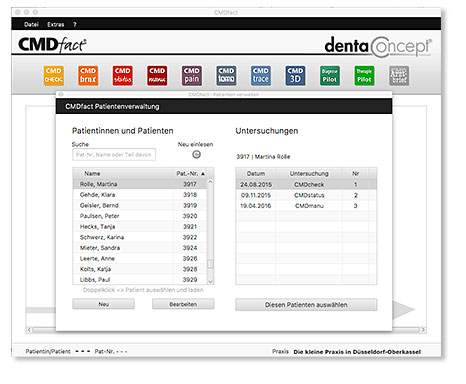Focus the Suche patient search field
The image size is (466, 384).
click(x=114, y=155)
